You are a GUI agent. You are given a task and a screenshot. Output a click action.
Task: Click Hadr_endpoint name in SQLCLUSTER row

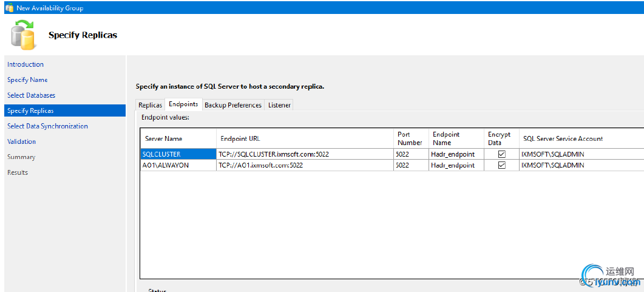point(456,154)
